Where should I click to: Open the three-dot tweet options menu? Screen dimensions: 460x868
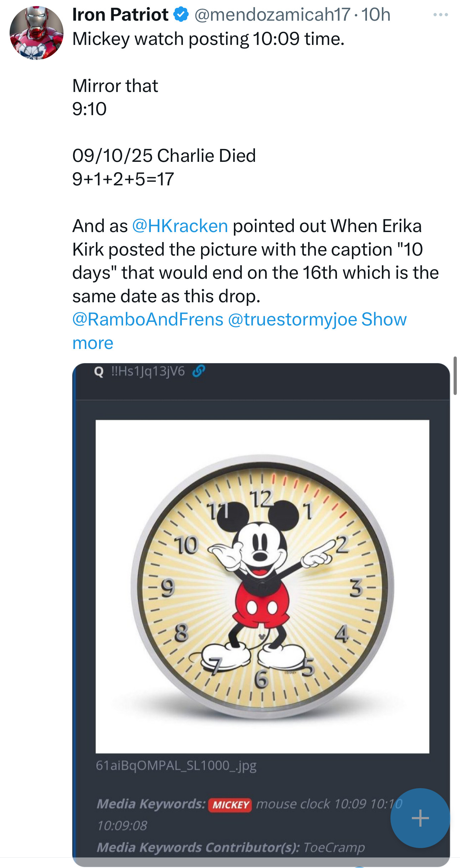(440, 15)
